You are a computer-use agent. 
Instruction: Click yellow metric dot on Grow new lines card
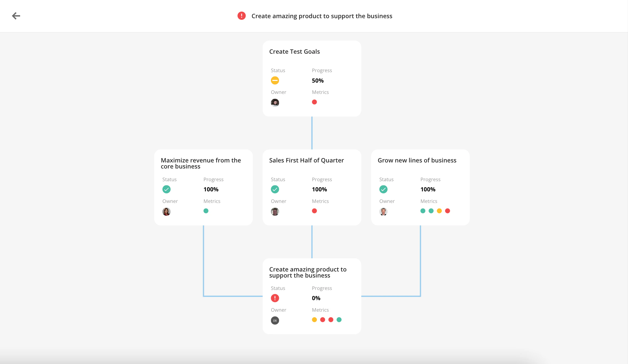[x=439, y=211]
